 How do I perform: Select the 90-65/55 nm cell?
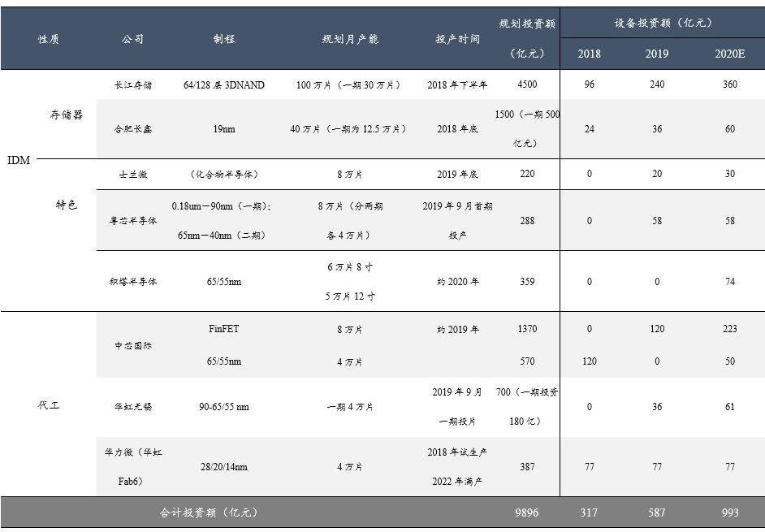point(224,407)
